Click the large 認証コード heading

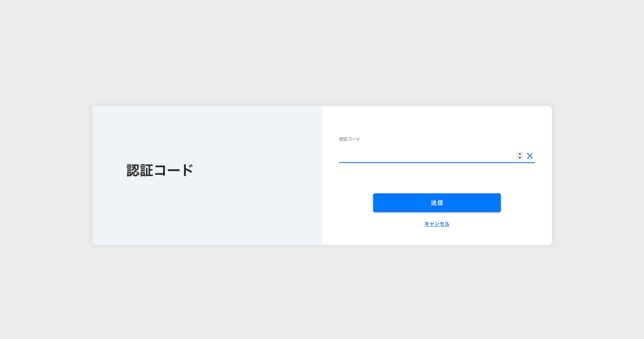160,170
